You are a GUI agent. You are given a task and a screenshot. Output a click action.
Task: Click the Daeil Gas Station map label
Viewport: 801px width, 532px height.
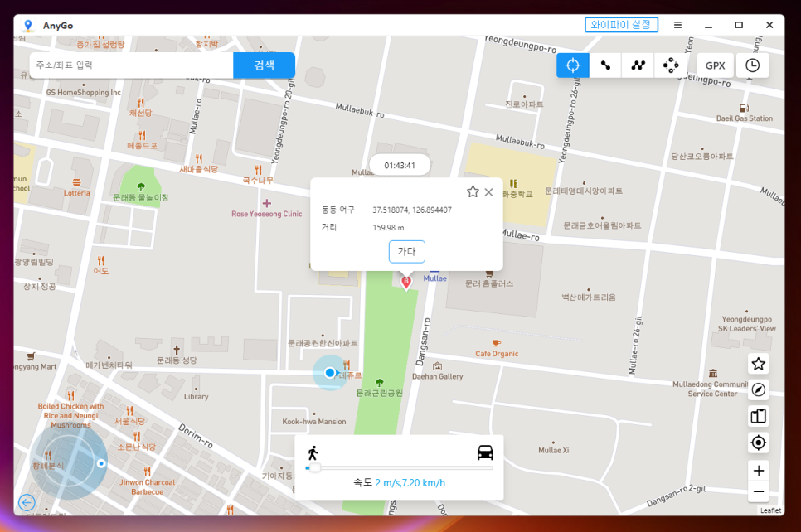tap(745, 118)
